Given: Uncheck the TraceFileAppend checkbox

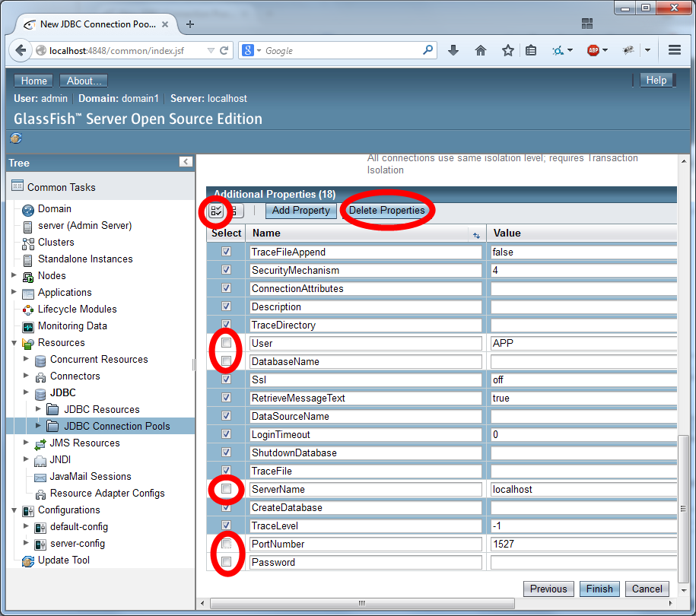Looking at the screenshot, I should [x=226, y=251].
